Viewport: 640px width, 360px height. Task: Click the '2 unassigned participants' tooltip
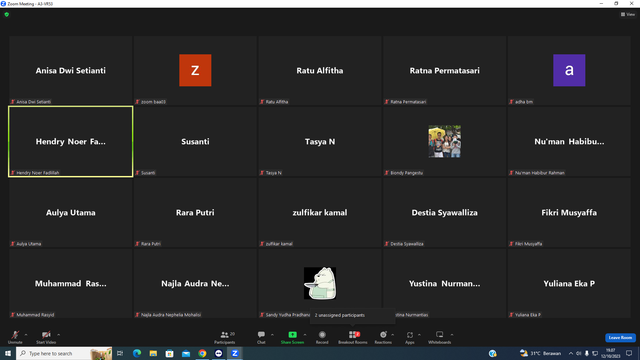point(353,315)
